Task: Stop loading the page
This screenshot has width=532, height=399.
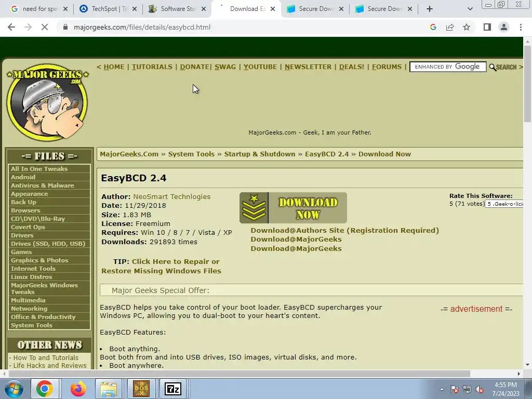Action: pos(45,27)
